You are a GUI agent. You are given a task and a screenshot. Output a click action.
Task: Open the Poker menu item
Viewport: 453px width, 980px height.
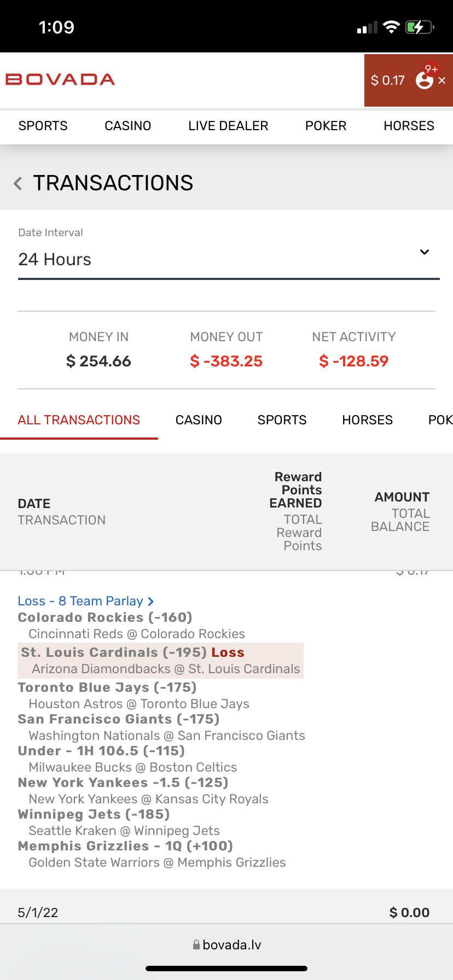pyautogui.click(x=326, y=126)
